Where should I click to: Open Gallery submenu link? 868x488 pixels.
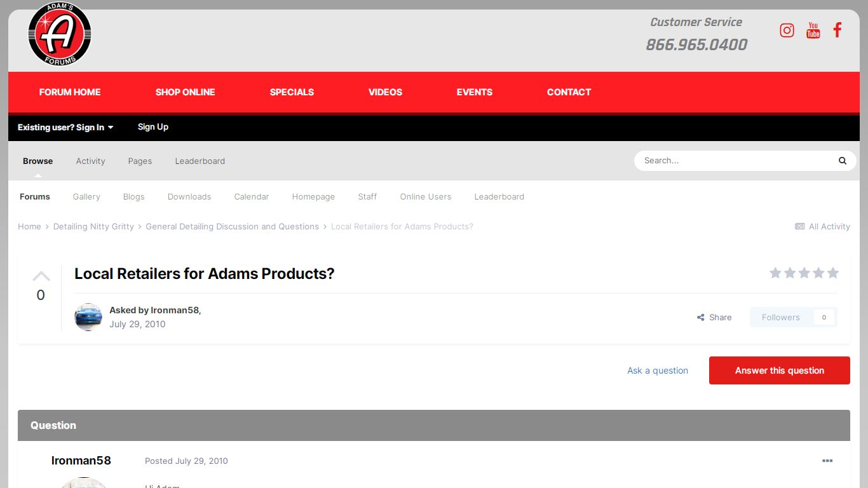click(86, 196)
